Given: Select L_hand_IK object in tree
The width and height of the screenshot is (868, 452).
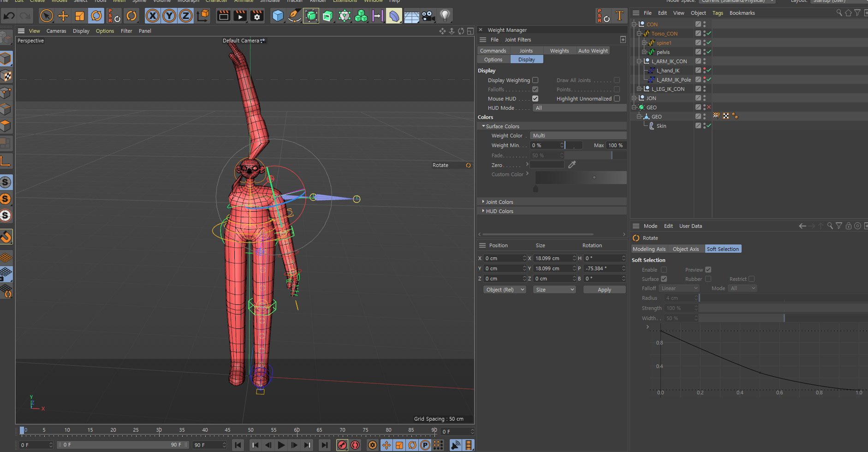Looking at the screenshot, I should (x=668, y=71).
